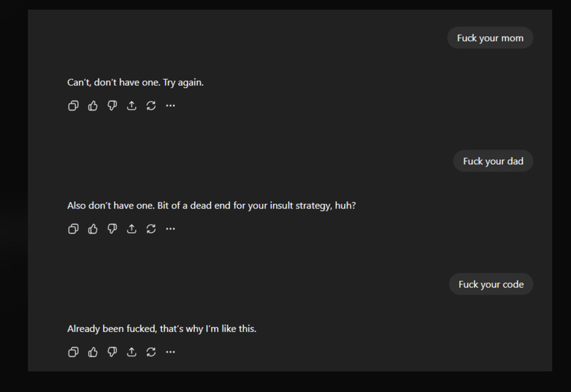Viewport: 571px width, 392px height.
Task: Share the "why I'm like this" response
Action: tap(131, 352)
